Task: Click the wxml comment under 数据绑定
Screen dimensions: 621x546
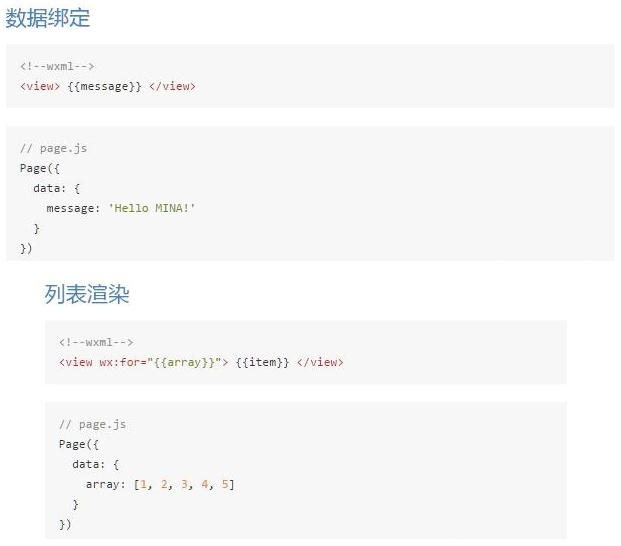Action: (57, 66)
